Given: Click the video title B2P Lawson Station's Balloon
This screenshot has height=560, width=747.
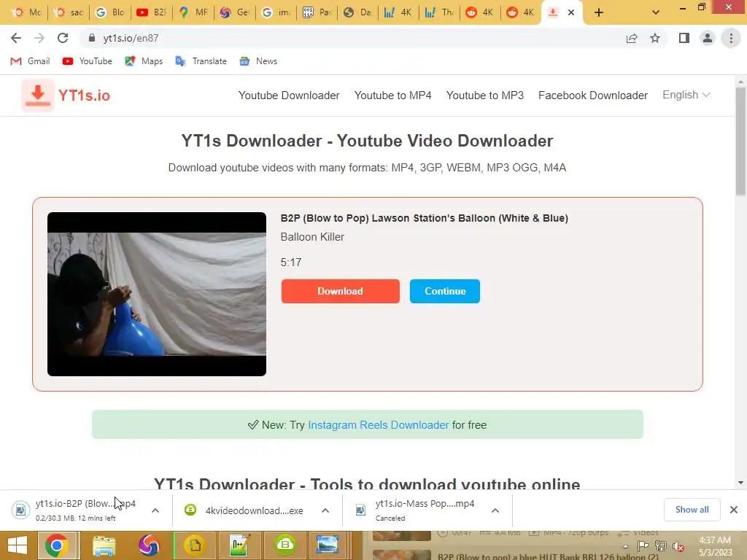Looking at the screenshot, I should coord(424,218).
